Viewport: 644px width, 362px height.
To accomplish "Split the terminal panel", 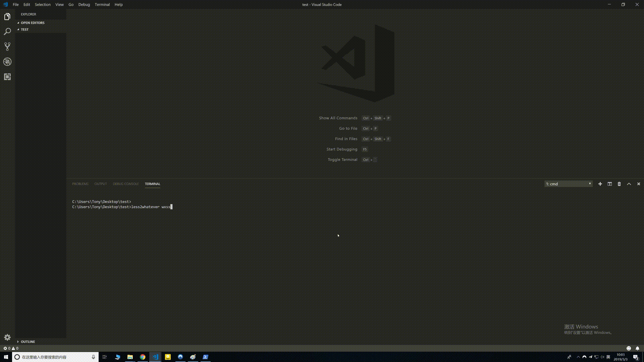I will click(x=610, y=184).
